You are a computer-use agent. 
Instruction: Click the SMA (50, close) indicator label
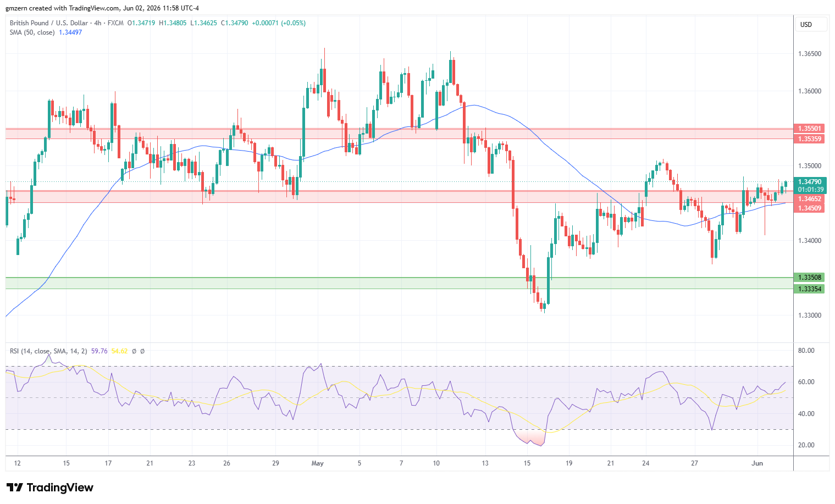[32, 32]
